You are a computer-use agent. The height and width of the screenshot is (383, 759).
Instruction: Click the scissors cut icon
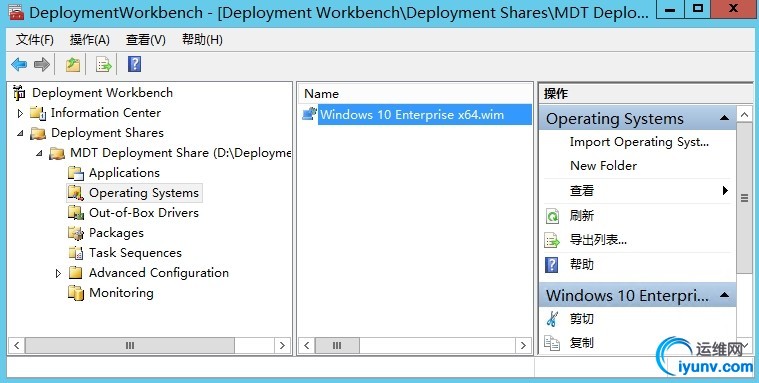(x=552, y=319)
